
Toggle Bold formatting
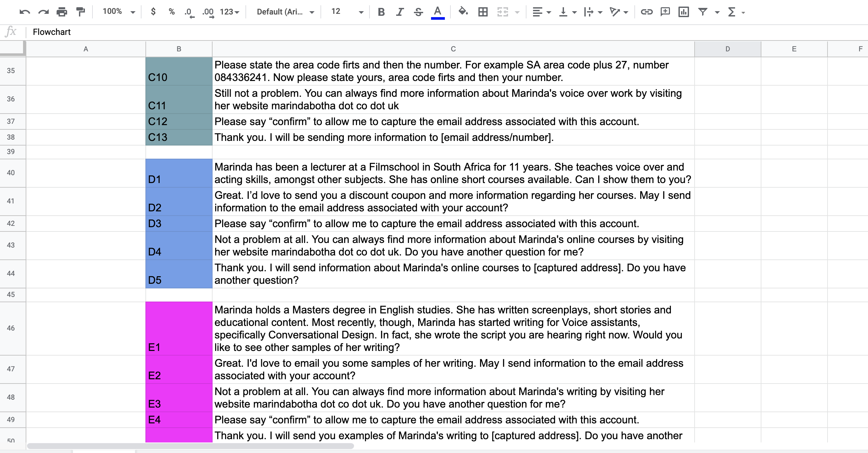tap(381, 12)
